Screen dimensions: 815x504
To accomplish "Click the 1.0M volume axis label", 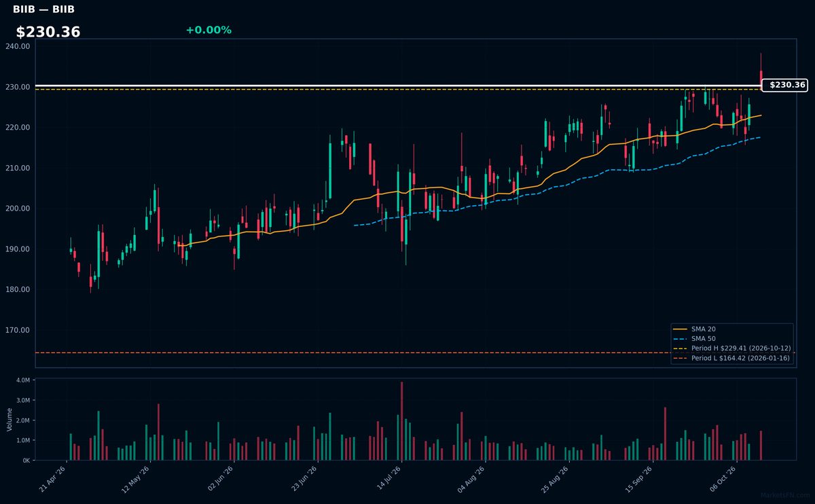I will pyautogui.click(x=23, y=440).
